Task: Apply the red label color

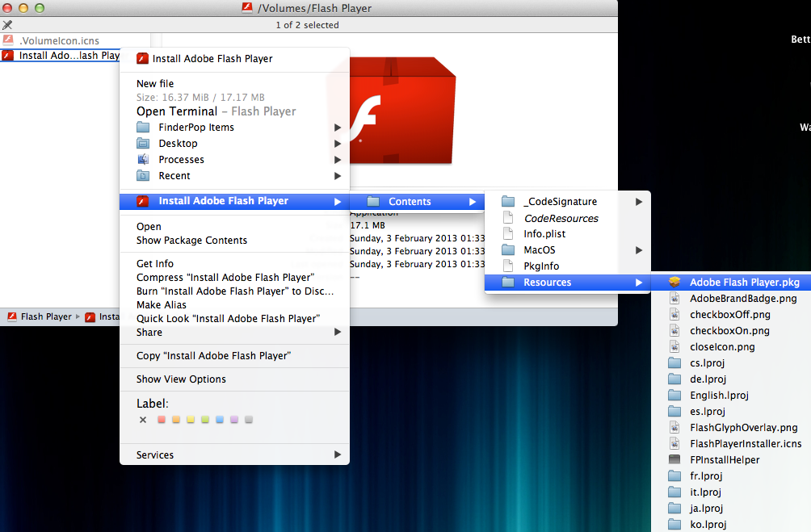Action: coord(162,420)
